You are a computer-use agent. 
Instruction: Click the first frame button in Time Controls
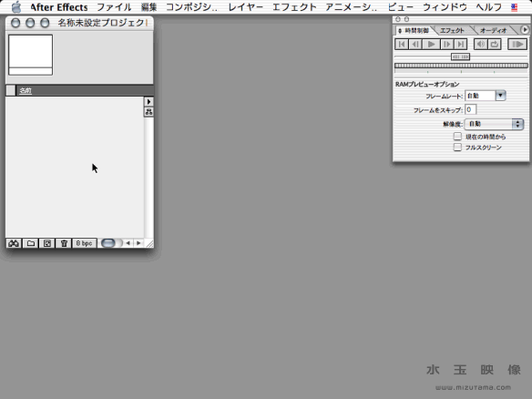402,44
